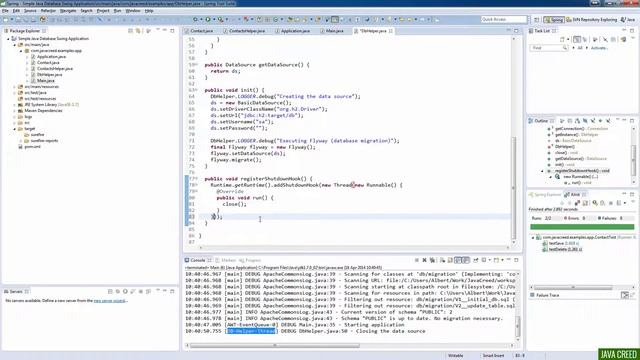Collapse the Simple Java Database Swing Application project
Image resolution: width=640 pixels, height=360 pixels.
click(8, 38)
